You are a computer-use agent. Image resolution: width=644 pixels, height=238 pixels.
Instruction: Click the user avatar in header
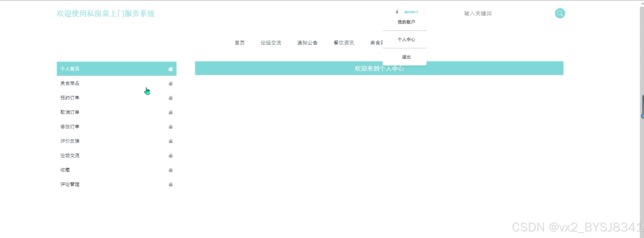(x=397, y=12)
